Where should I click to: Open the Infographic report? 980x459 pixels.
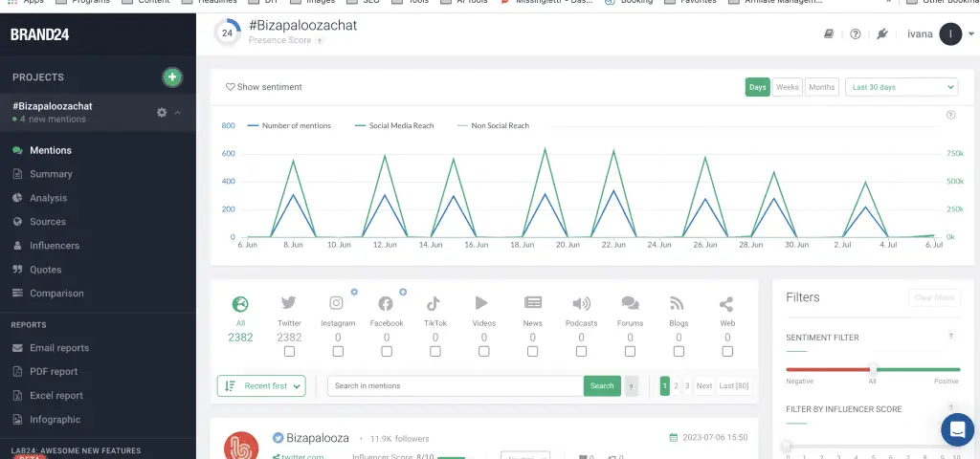pos(55,420)
